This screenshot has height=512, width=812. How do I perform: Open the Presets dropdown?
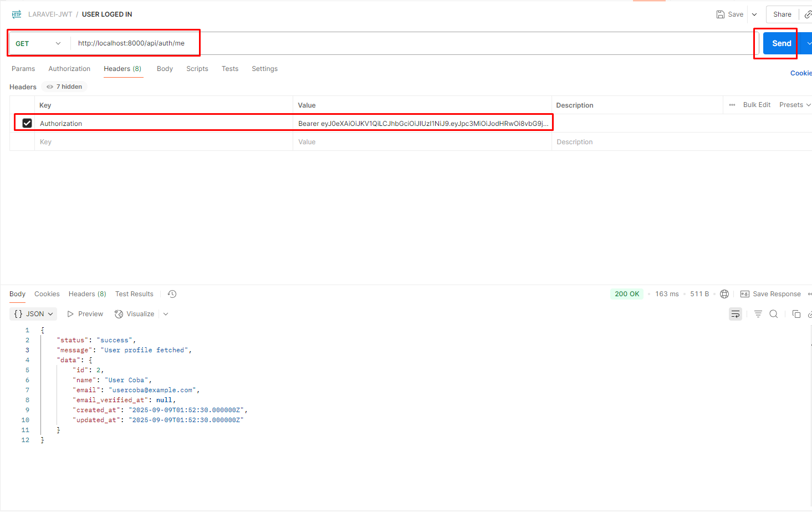pos(795,105)
